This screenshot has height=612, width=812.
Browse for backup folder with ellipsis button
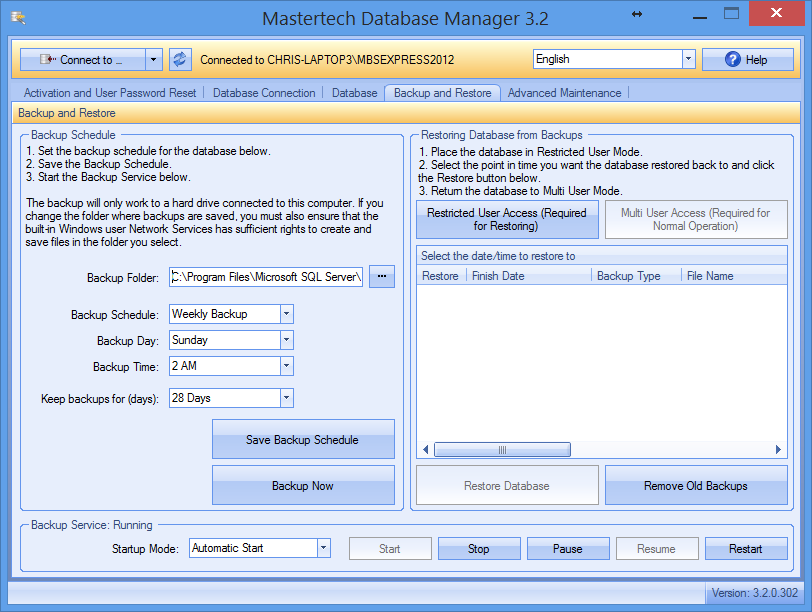pyautogui.click(x=382, y=276)
